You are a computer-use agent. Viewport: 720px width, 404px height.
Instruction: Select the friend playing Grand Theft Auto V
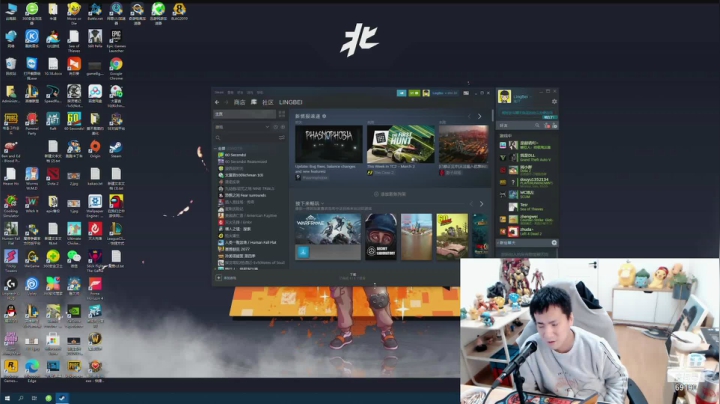[x=527, y=157]
